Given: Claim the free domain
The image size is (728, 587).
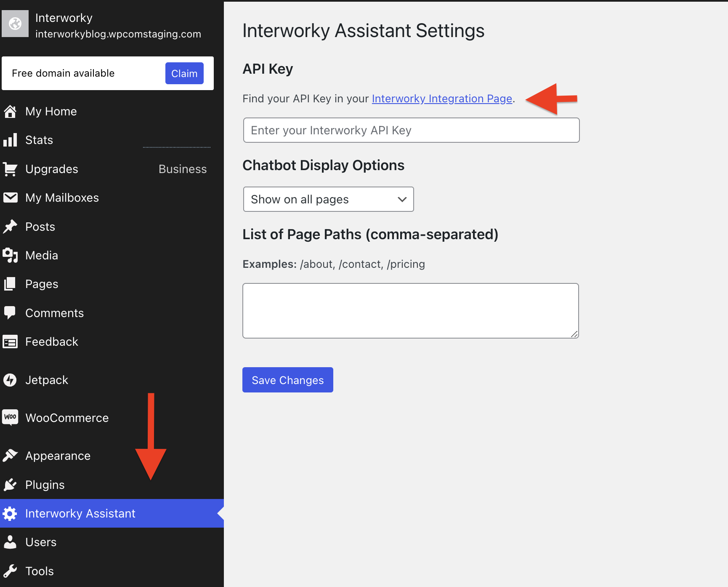Looking at the screenshot, I should [184, 73].
